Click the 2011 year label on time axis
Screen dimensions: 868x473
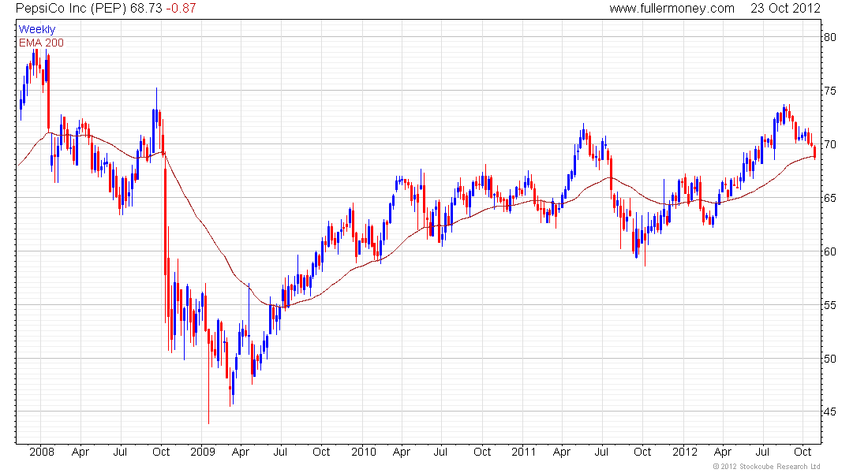click(524, 452)
